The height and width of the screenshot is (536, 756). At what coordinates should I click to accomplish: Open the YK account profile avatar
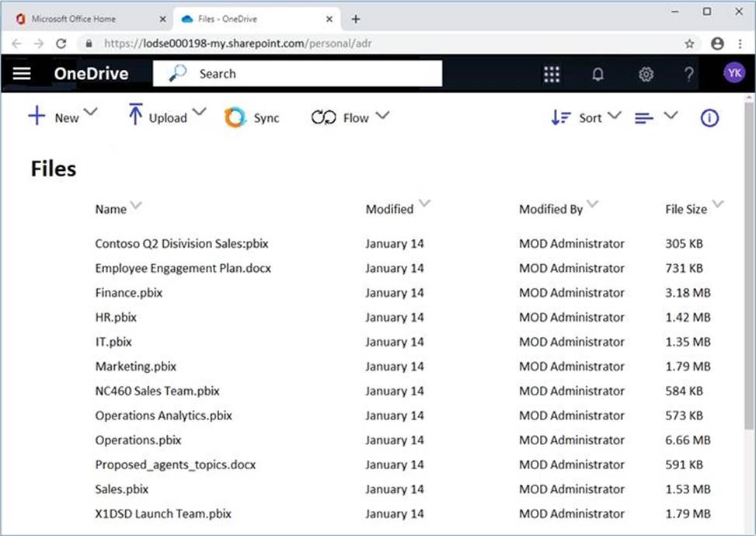pyautogui.click(x=733, y=73)
